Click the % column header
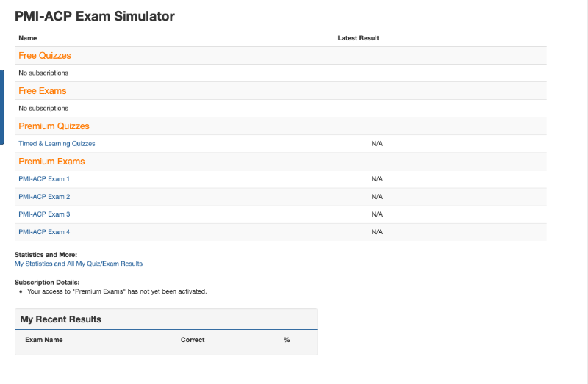Image resolution: width=588 pixels, height=384 pixels. [x=287, y=340]
